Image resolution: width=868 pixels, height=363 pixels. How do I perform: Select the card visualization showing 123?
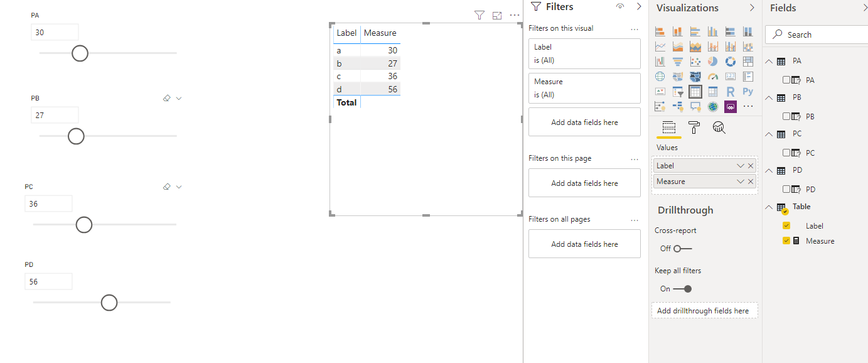click(x=730, y=77)
